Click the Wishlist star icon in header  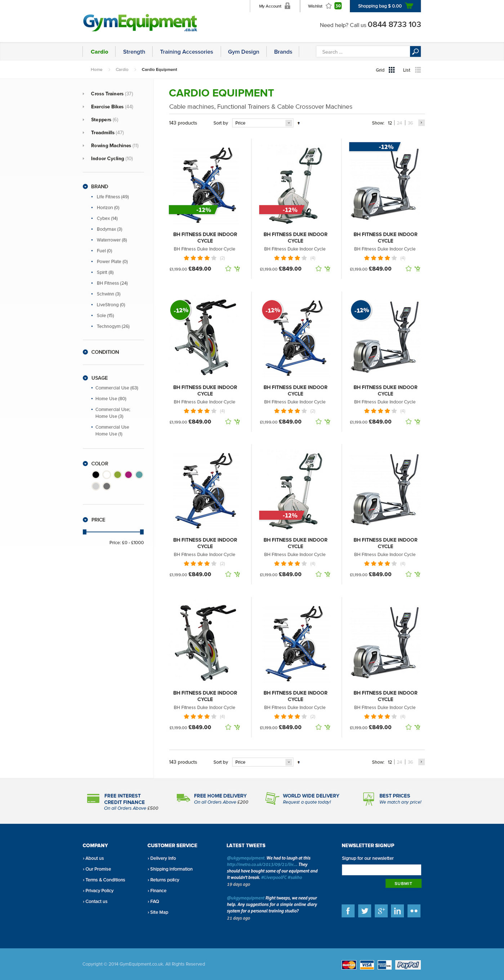click(329, 6)
